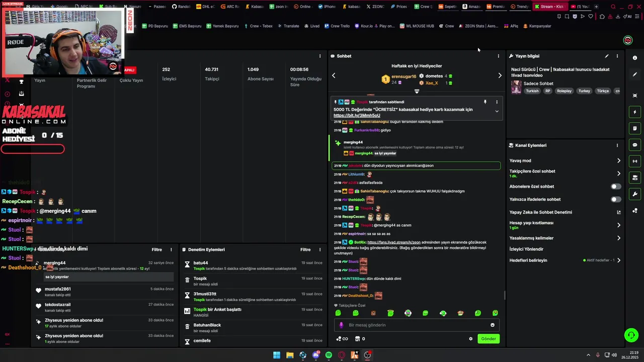Click the chat bubble icon in right sidebar
Viewport: 644px width, 362px height.
(635, 145)
